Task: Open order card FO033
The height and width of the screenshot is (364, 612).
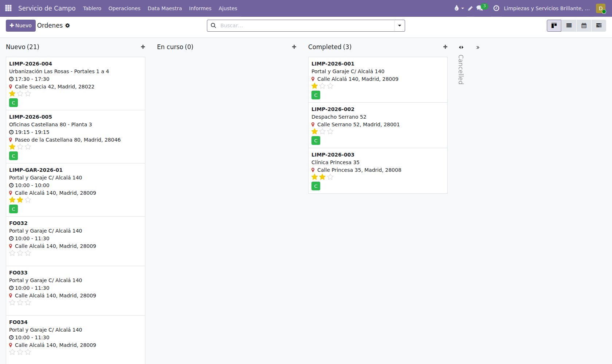Action: [75, 291]
